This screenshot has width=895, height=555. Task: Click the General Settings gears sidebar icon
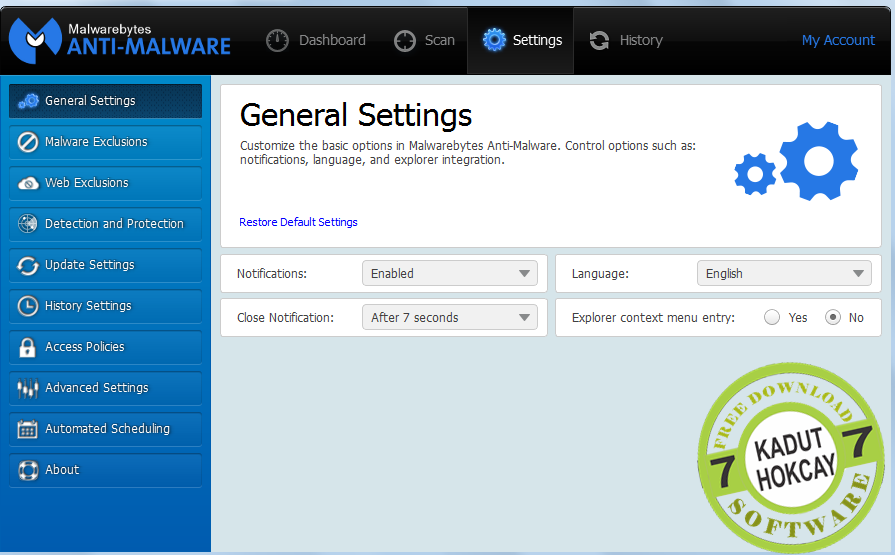(28, 101)
